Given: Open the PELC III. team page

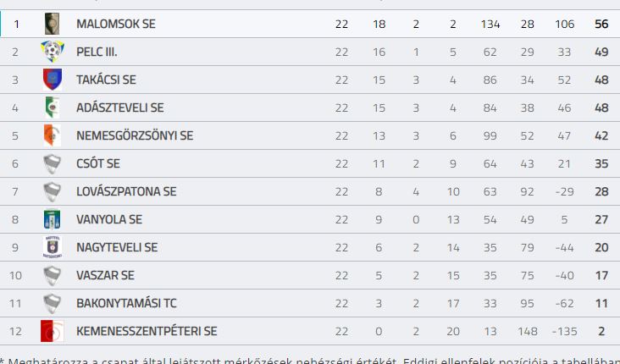Looking at the screenshot, I should click(x=97, y=52).
